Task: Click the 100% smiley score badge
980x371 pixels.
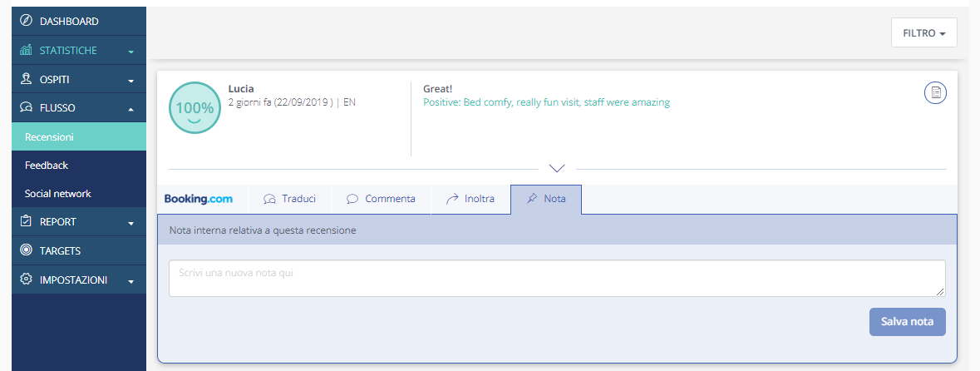Action: (195, 107)
